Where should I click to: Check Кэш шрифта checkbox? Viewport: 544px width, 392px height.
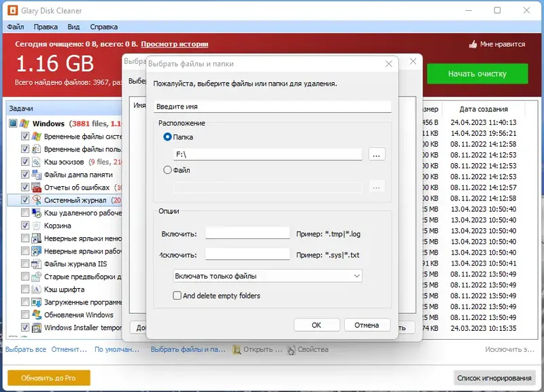pos(25,289)
